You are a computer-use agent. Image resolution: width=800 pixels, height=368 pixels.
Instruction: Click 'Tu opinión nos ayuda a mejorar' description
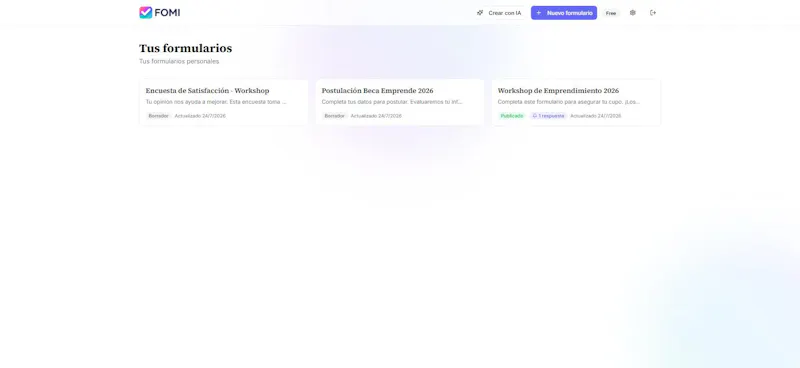[x=216, y=102]
